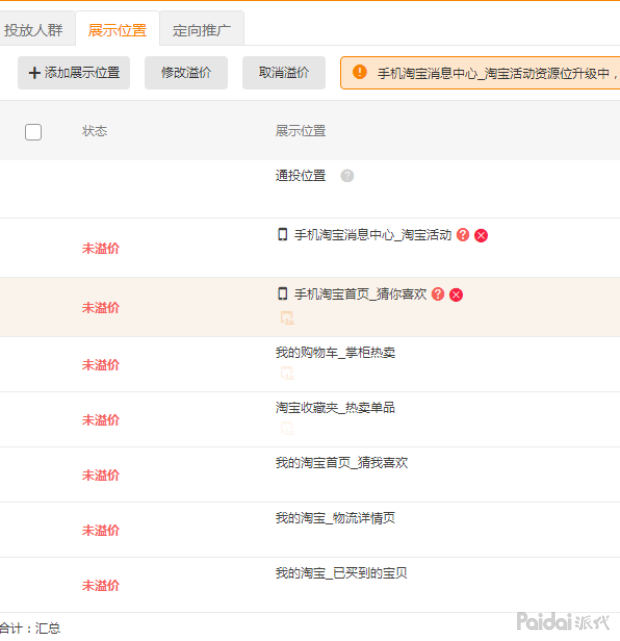Click red question mark next to 手机淘宝首页_猜你喜欢
The width and height of the screenshot is (620, 641).
(438, 295)
